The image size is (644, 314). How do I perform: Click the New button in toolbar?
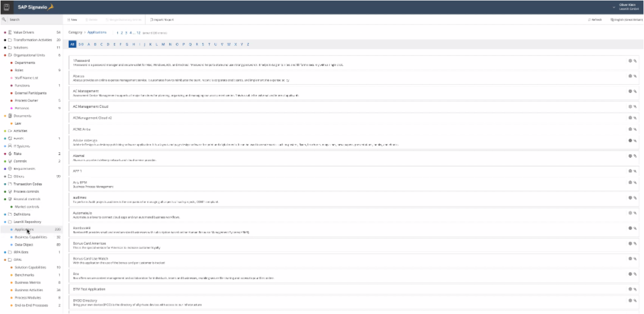click(73, 19)
